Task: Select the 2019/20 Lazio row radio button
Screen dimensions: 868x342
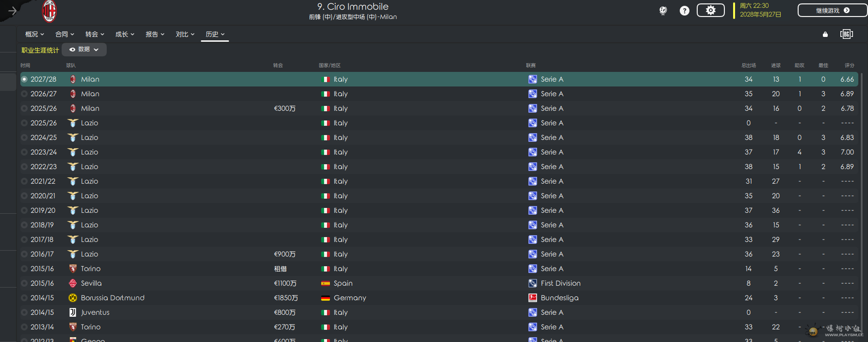Action: coord(24,210)
